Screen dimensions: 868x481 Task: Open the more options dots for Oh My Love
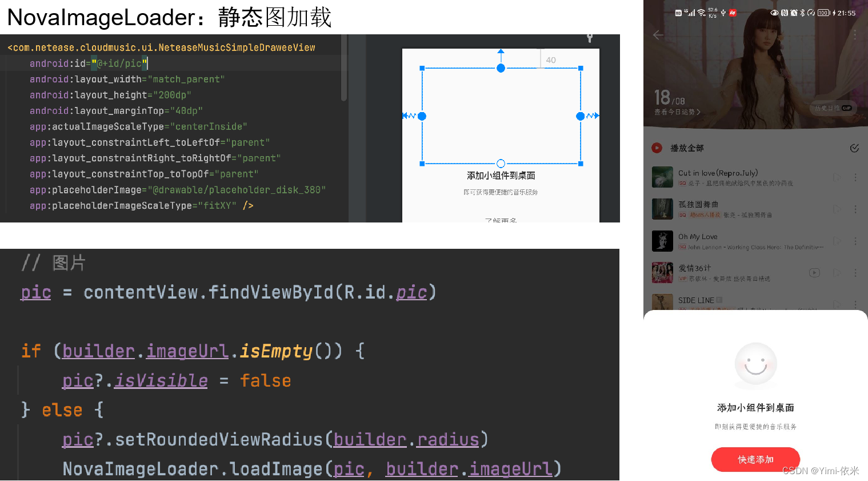click(x=855, y=241)
